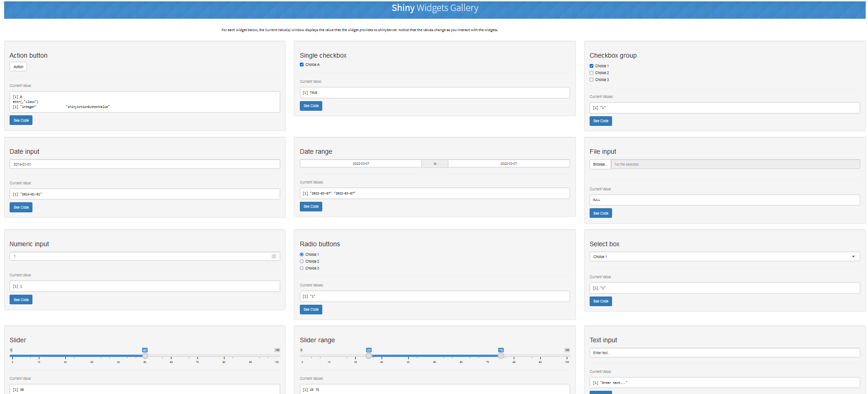
Task: Check Choice 3 in Checkbox group
Action: (591, 80)
